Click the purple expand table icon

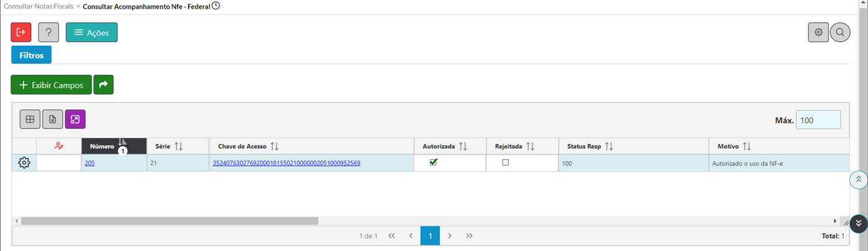click(x=75, y=119)
